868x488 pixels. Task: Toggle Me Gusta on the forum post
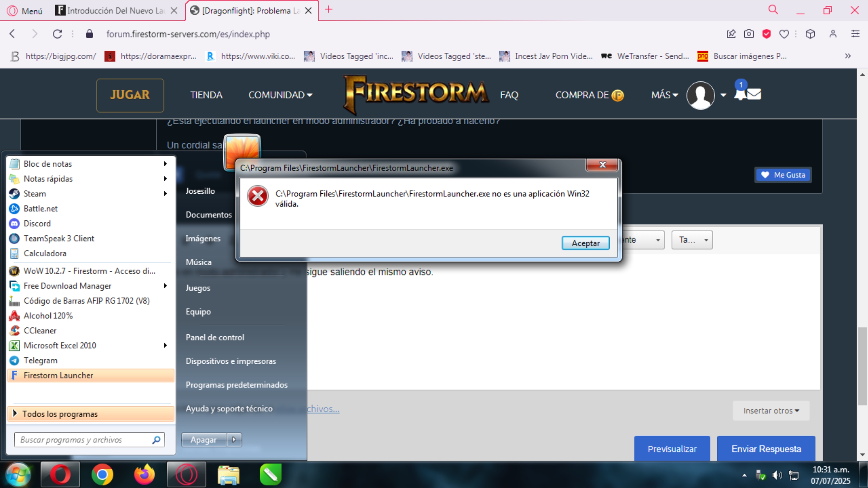pyautogui.click(x=783, y=175)
